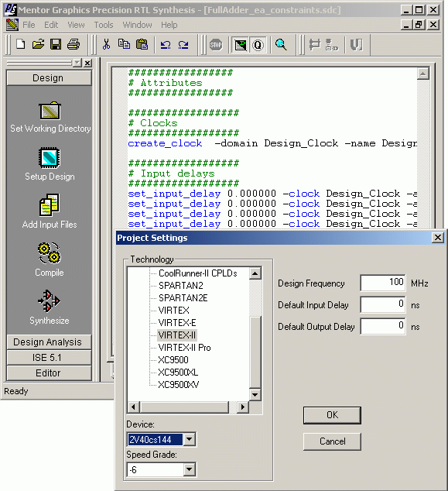
Task: Open the Window menu
Action: [x=137, y=25]
